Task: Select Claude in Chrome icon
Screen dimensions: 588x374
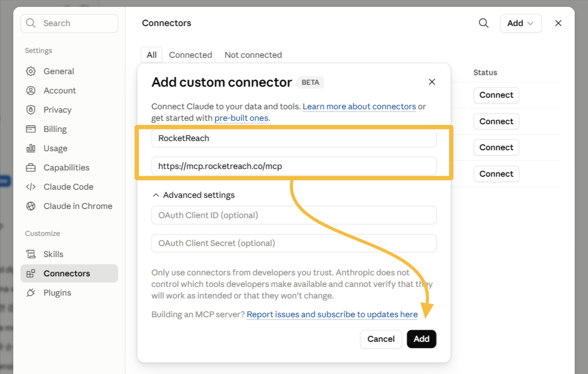Action: (x=31, y=206)
